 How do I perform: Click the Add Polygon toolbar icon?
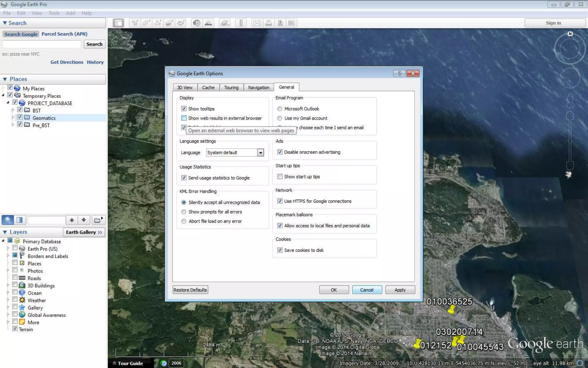point(146,23)
